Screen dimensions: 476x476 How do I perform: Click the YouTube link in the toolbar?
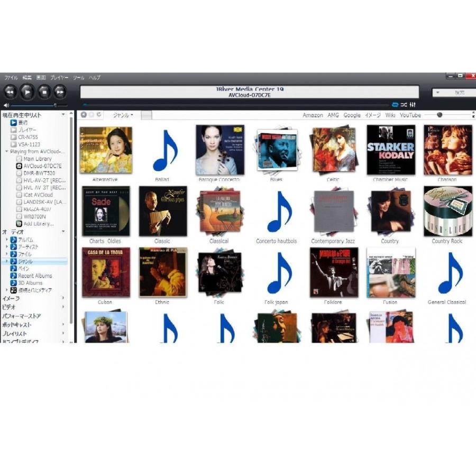[410, 115]
